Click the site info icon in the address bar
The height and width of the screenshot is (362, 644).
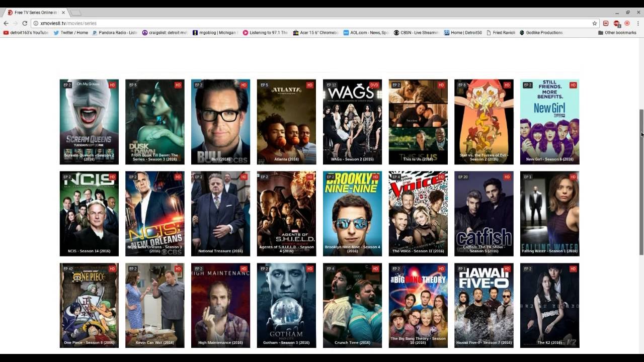[x=36, y=23]
